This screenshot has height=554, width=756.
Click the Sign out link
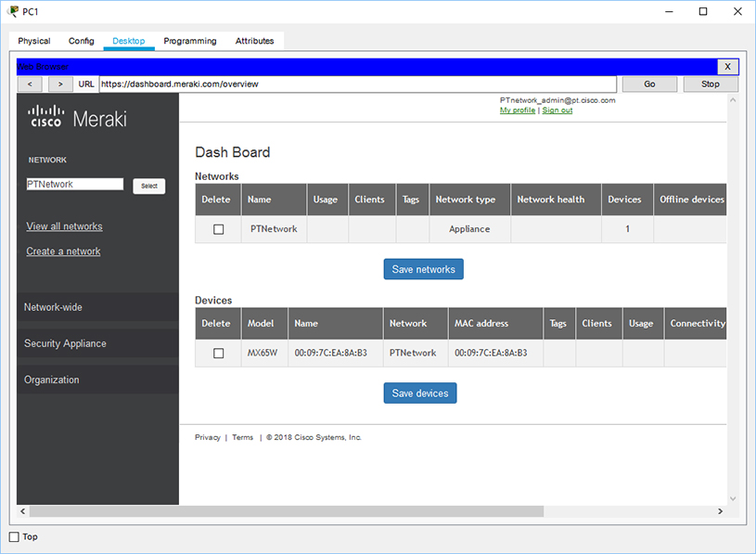(x=557, y=110)
